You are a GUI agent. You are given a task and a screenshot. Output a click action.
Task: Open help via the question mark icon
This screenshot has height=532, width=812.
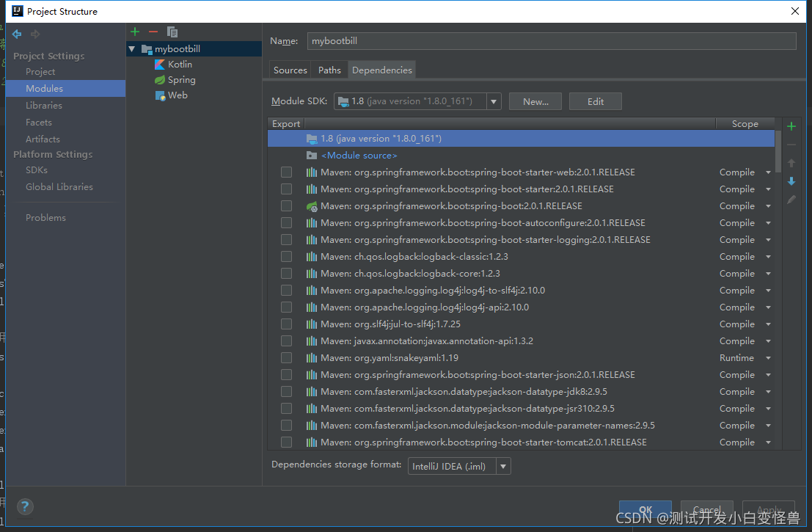click(x=25, y=507)
